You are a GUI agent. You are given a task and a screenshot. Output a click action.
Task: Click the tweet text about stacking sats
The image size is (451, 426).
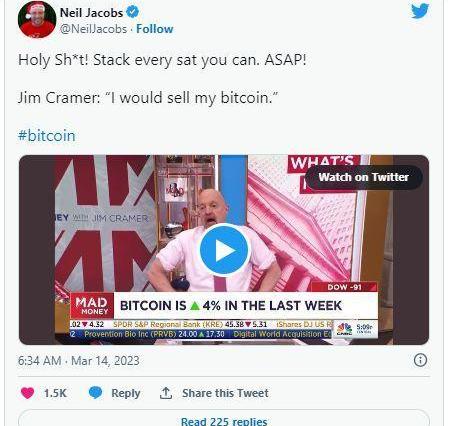[162, 60]
